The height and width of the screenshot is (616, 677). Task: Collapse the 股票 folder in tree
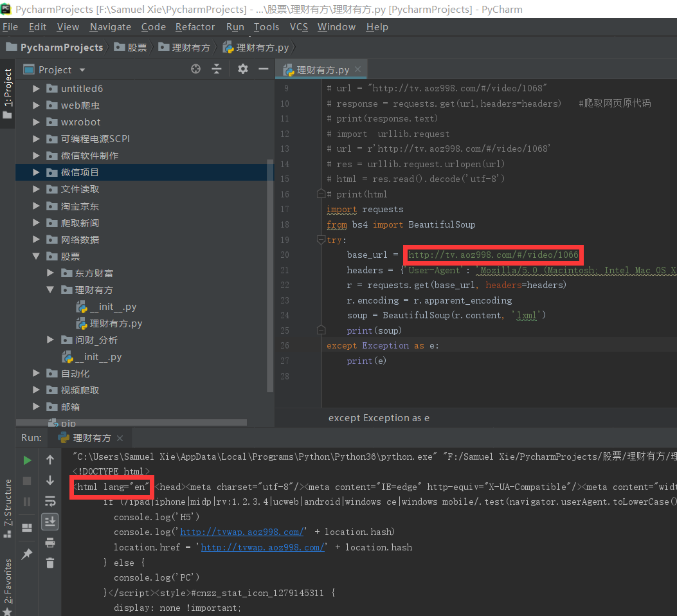click(x=37, y=257)
